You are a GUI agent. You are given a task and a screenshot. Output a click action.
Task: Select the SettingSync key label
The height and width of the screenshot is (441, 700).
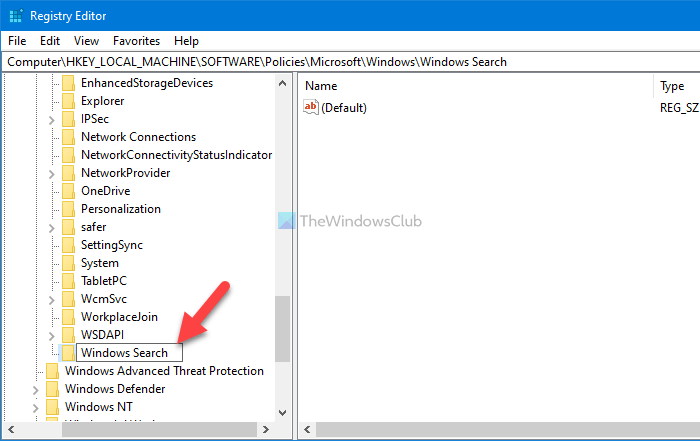tap(112, 245)
